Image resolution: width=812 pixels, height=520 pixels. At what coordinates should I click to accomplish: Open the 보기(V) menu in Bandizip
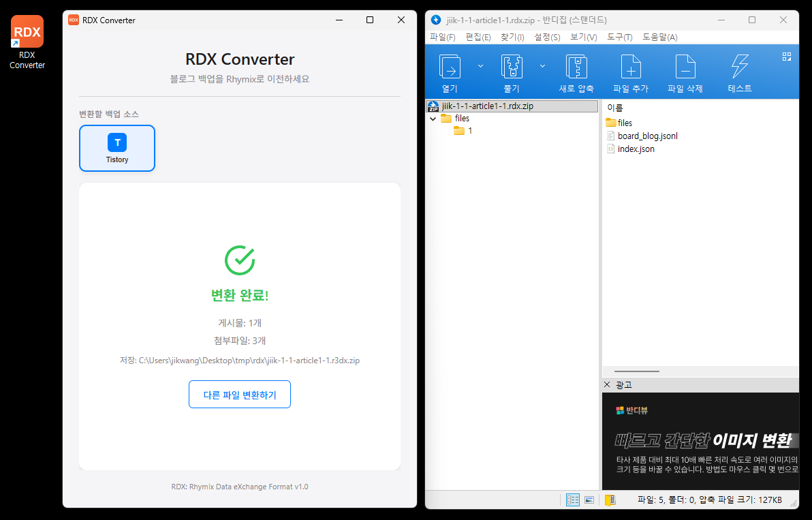584,37
